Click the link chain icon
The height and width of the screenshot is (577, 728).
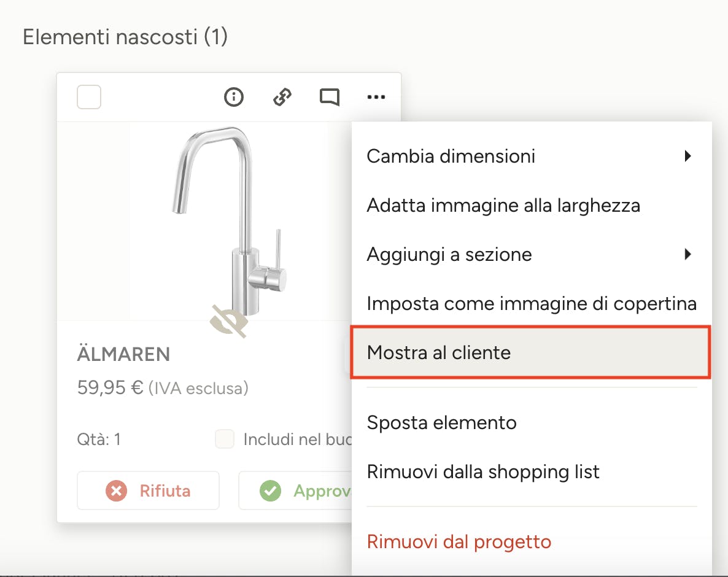click(282, 97)
